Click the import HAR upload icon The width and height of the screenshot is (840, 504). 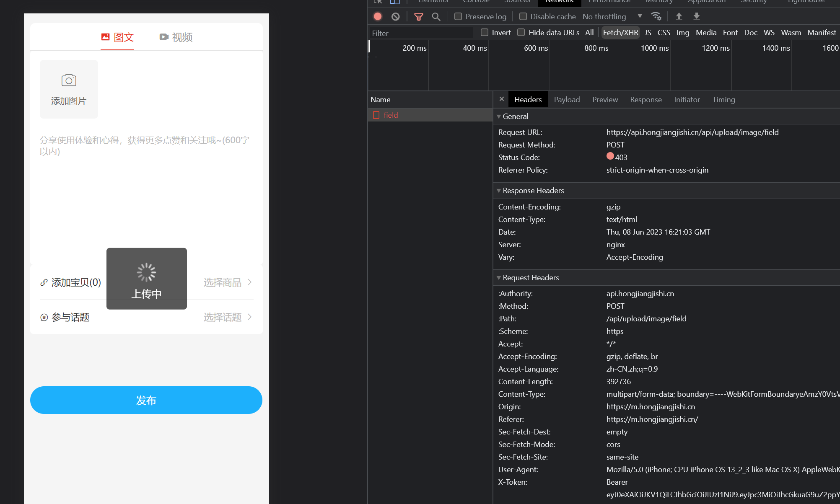pyautogui.click(x=679, y=16)
